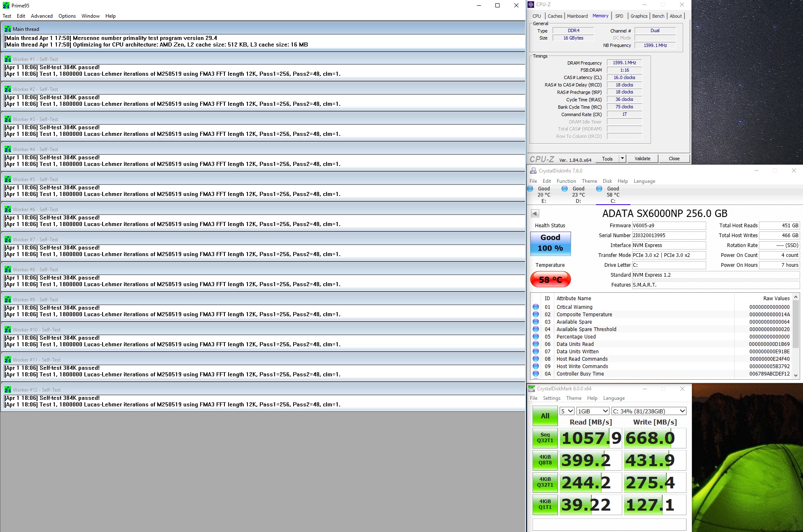Click the Available Spare status indicator
The width and height of the screenshot is (803, 532).
point(536,322)
